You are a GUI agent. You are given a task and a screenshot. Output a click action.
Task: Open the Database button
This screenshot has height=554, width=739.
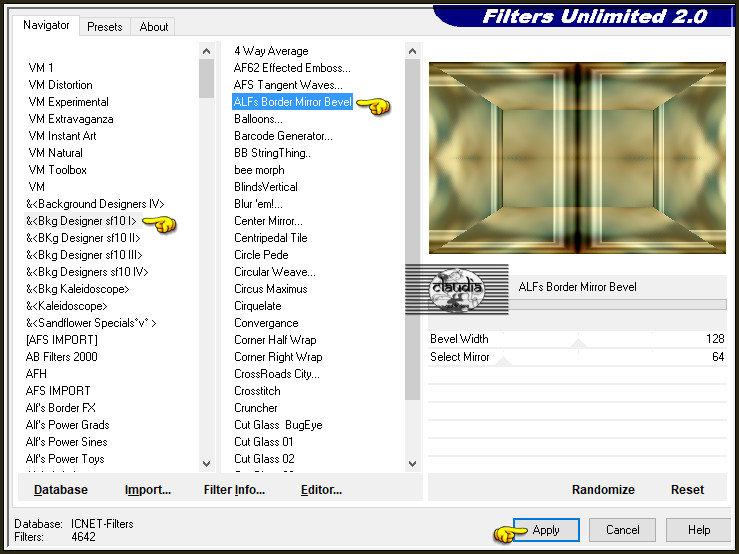pyautogui.click(x=61, y=489)
